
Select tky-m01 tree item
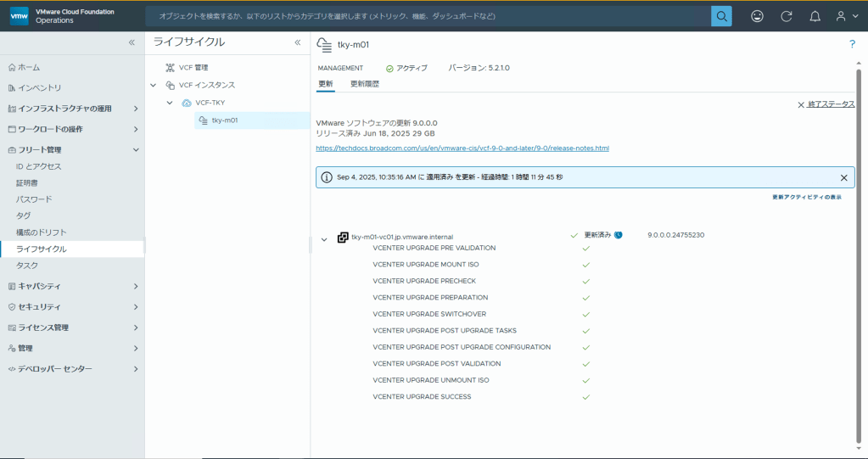252,120
